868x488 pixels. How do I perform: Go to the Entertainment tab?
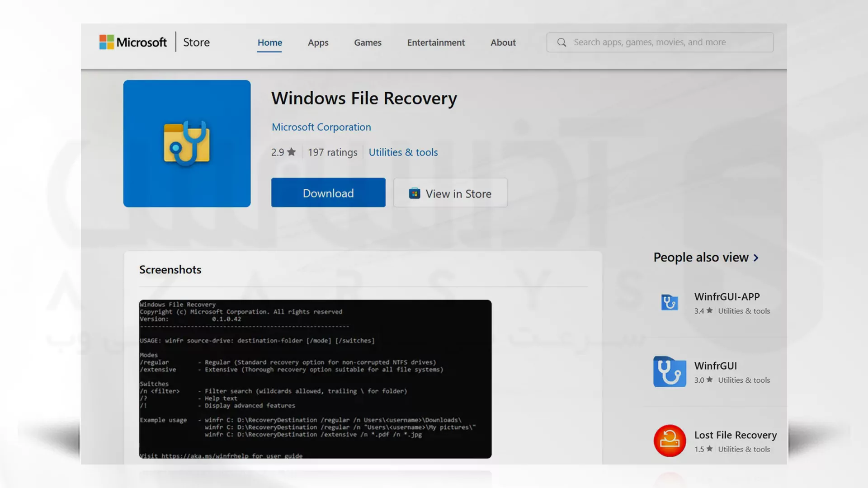pos(436,42)
